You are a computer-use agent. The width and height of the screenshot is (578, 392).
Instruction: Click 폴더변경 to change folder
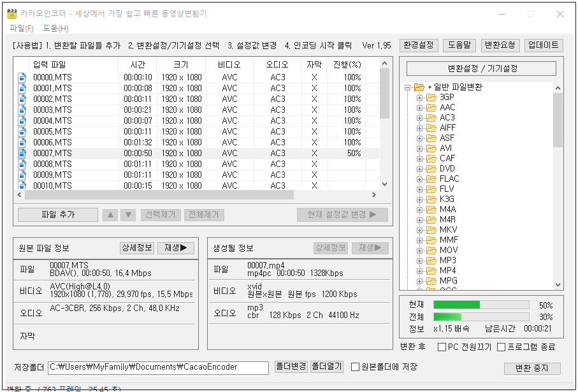click(291, 367)
